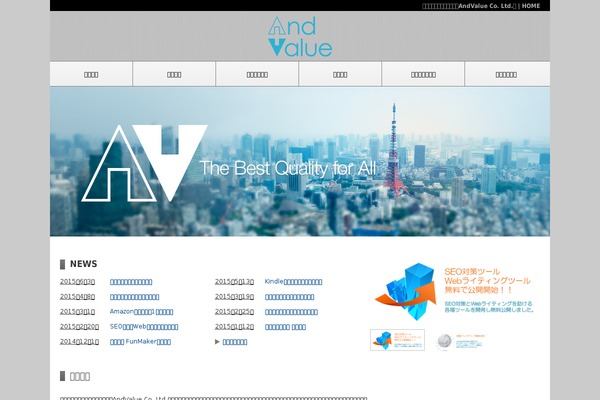Open the news link dated 2015-04-08
The height and width of the screenshot is (400, 600).
[x=134, y=297]
